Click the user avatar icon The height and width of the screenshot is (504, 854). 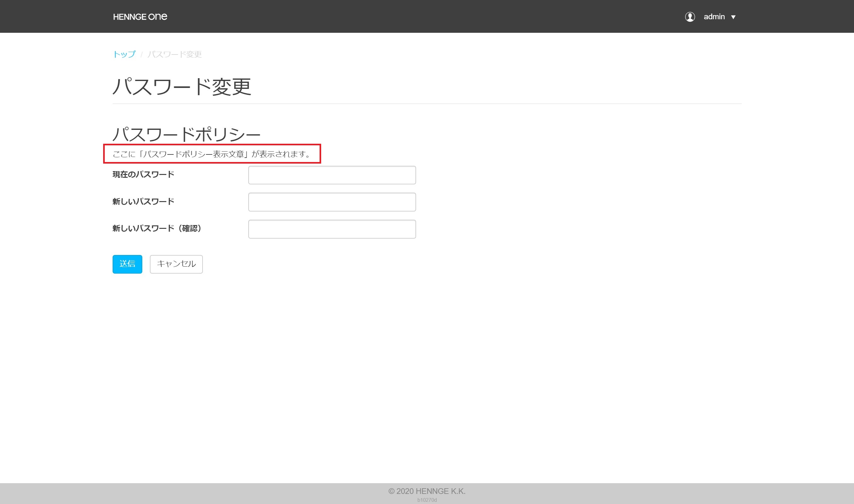(690, 17)
